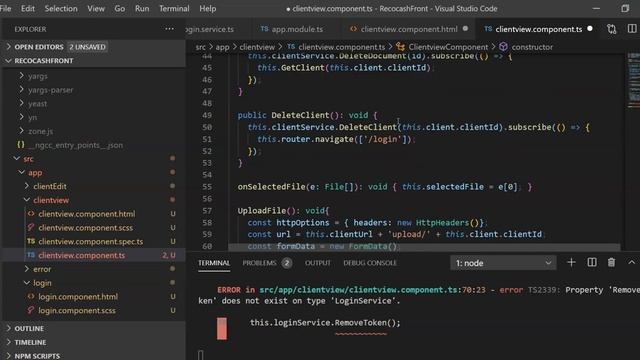This screenshot has width=640, height=360.
Task: Open the terminal selector dropdown 1: node
Action: click(x=502, y=263)
